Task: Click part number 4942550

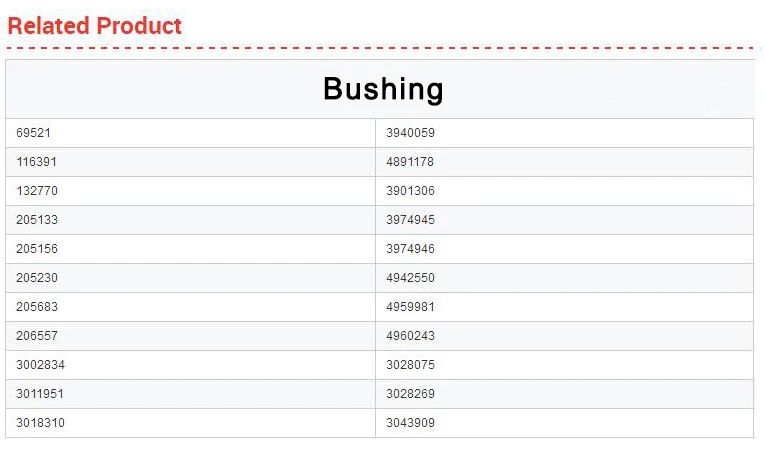Action: [410, 278]
